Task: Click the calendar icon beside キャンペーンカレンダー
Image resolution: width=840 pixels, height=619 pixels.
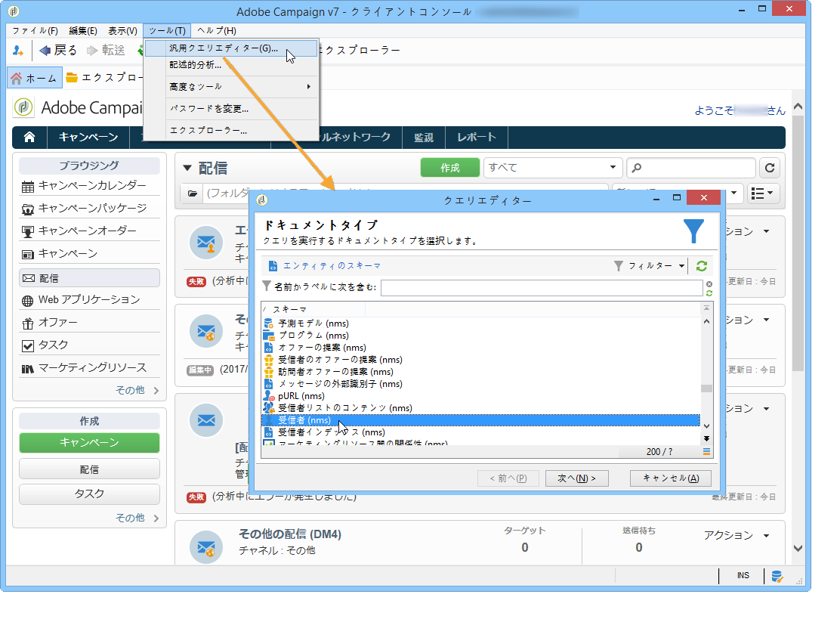Action: [x=28, y=187]
